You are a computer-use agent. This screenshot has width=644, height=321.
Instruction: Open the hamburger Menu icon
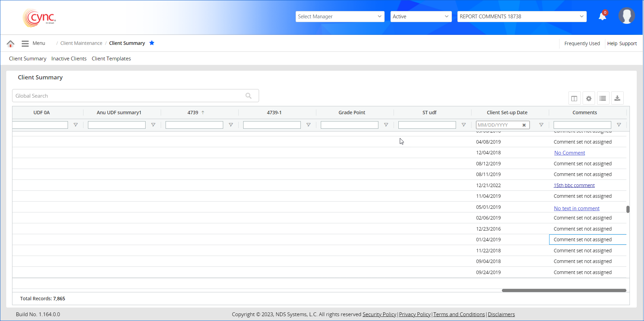coord(25,43)
